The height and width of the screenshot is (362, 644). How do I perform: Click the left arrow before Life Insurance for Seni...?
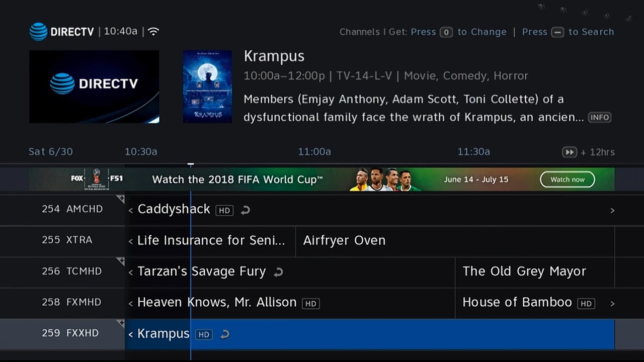point(130,242)
